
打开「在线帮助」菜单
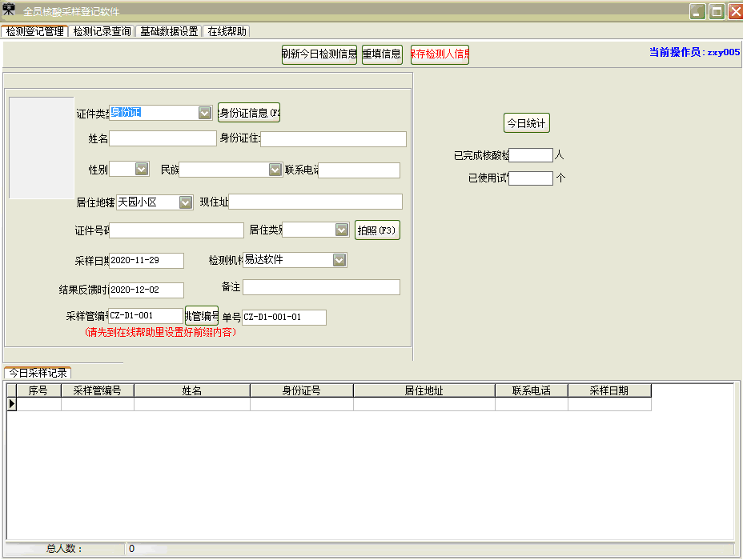coord(227,30)
